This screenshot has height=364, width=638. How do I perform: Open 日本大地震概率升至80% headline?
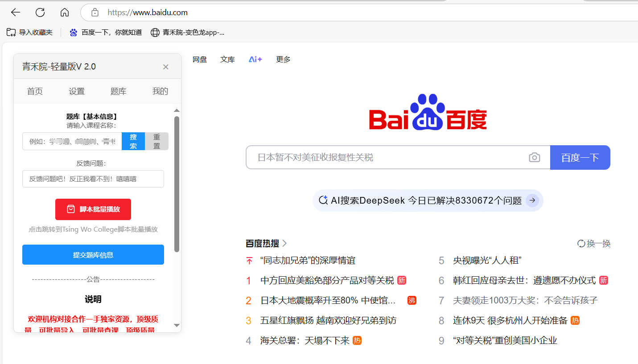pos(329,300)
